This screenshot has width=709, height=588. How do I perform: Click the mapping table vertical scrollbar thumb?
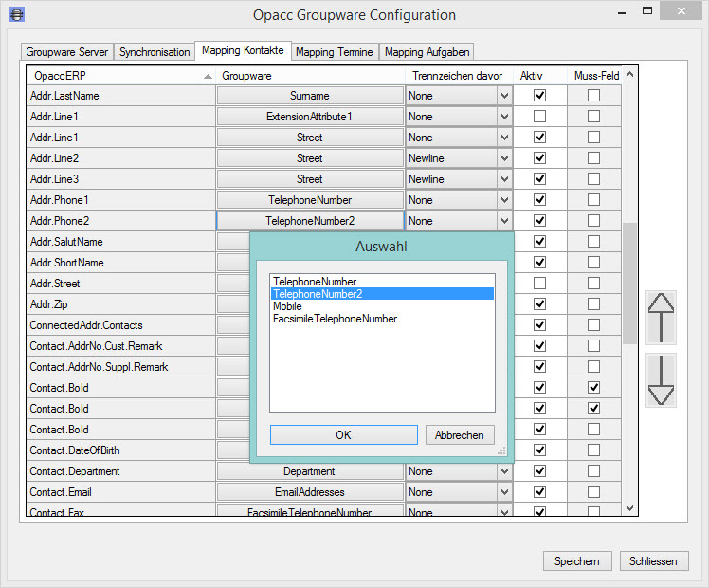click(629, 284)
